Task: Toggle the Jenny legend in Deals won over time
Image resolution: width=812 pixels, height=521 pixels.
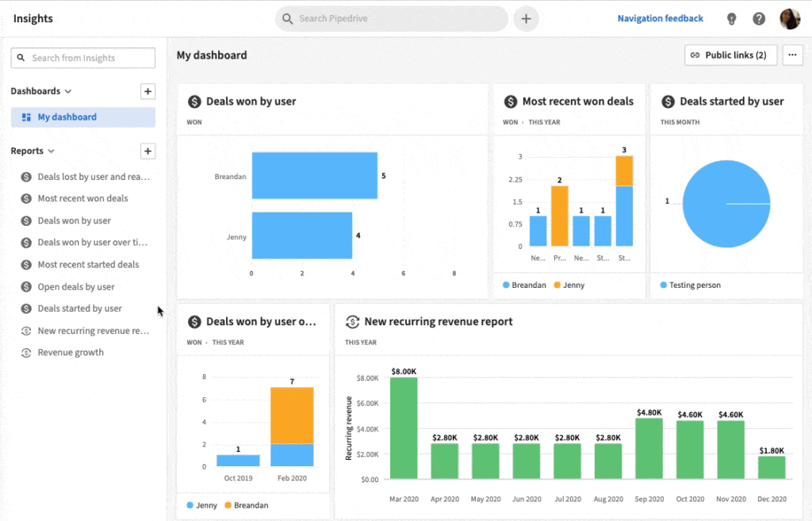Action: (201, 505)
